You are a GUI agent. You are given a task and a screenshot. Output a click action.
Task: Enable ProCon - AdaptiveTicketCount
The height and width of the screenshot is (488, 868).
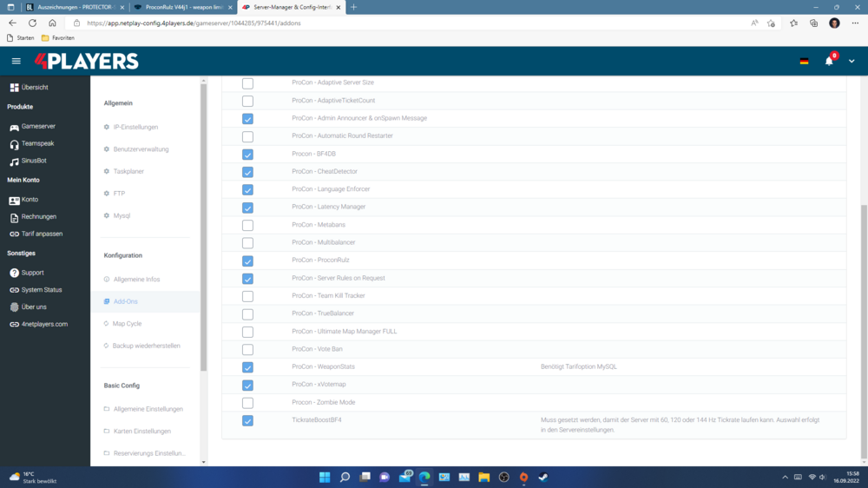tap(247, 101)
